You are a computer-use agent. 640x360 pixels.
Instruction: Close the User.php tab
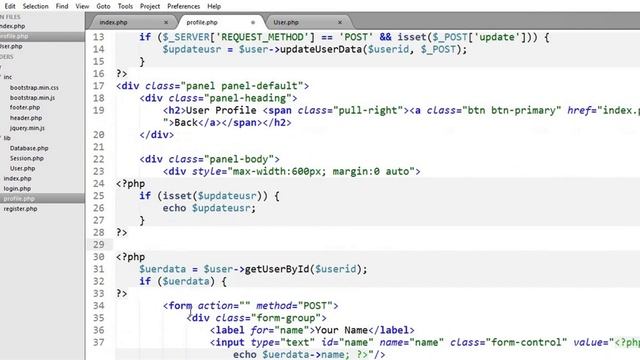click(340, 22)
